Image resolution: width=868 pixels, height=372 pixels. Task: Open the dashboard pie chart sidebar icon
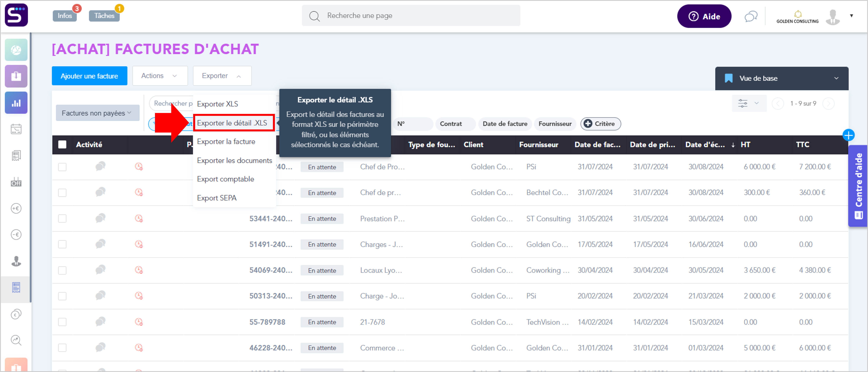(16, 50)
